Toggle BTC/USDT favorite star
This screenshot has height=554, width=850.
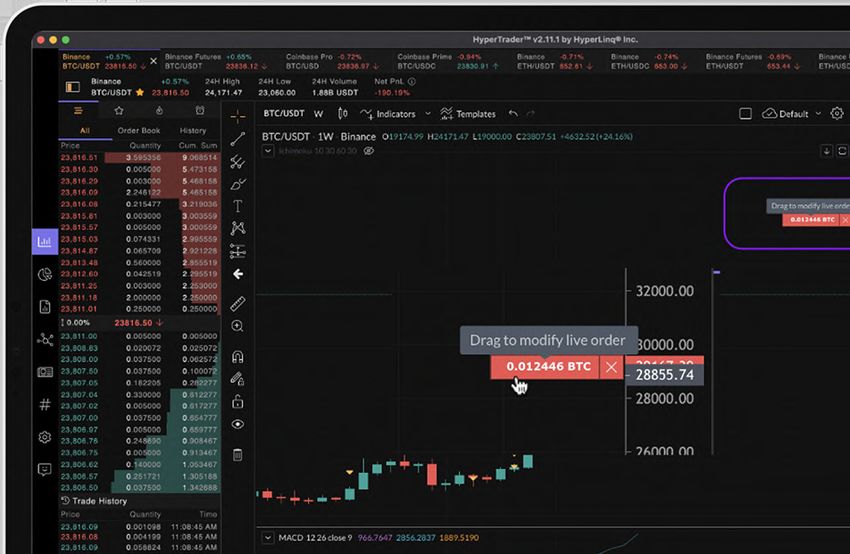coord(140,92)
